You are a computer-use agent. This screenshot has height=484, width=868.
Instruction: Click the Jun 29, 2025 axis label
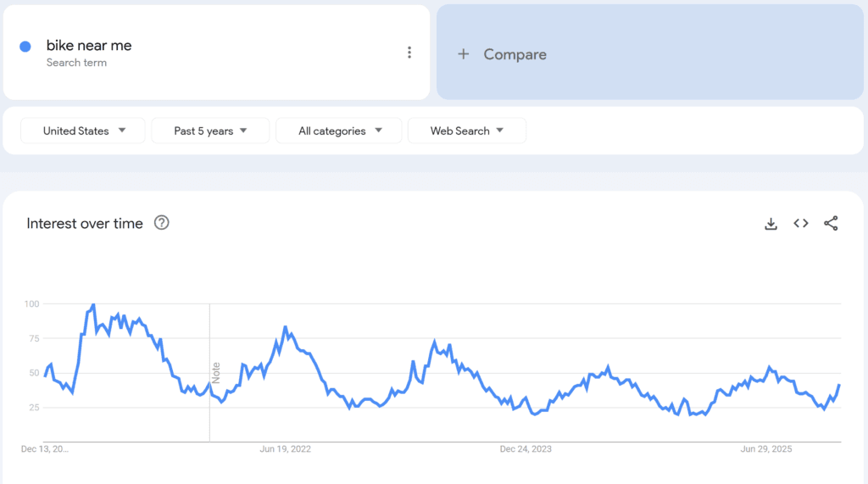(766, 449)
